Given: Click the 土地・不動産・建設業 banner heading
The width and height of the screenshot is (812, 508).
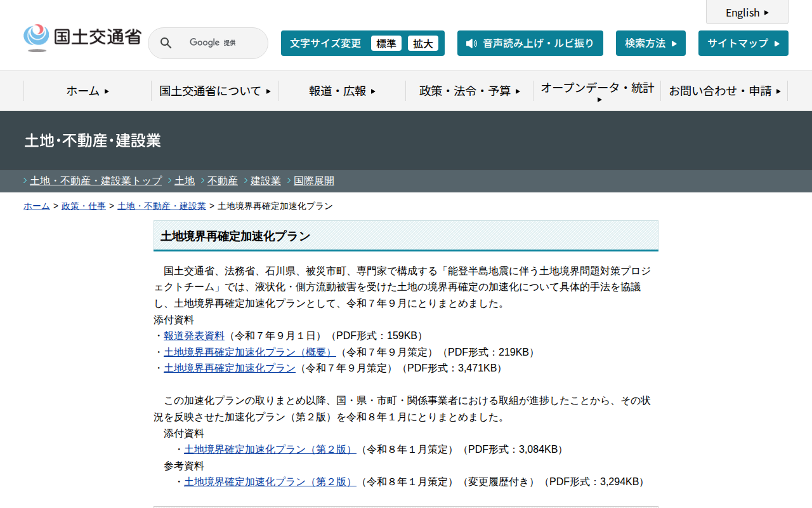Looking at the screenshot, I should pyautogui.click(x=93, y=140).
